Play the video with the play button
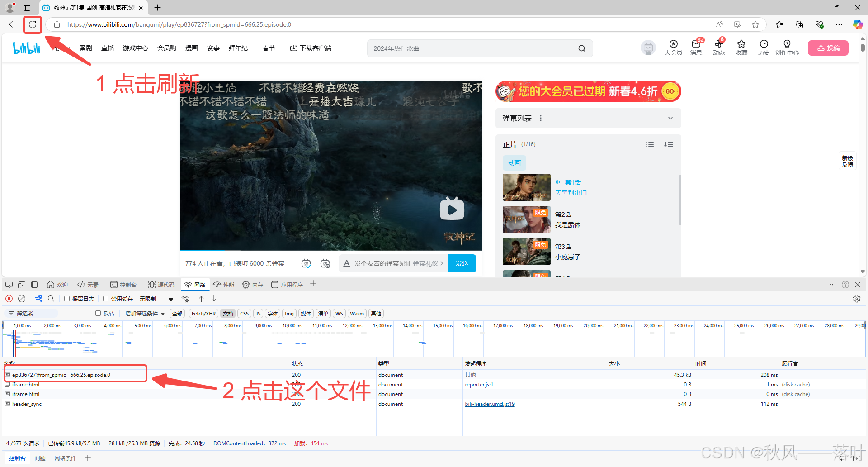868x467 pixels. (x=452, y=210)
